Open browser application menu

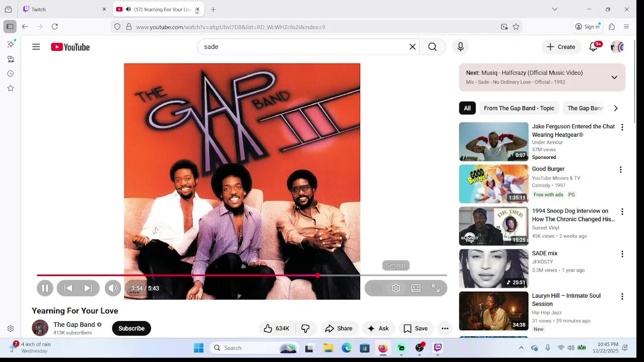point(626,27)
